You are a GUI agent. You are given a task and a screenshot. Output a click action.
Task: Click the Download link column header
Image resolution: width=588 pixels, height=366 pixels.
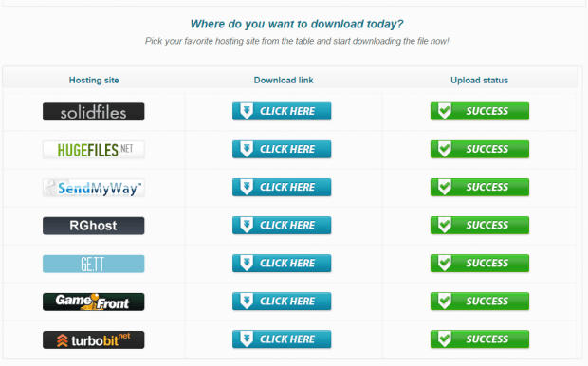[284, 81]
